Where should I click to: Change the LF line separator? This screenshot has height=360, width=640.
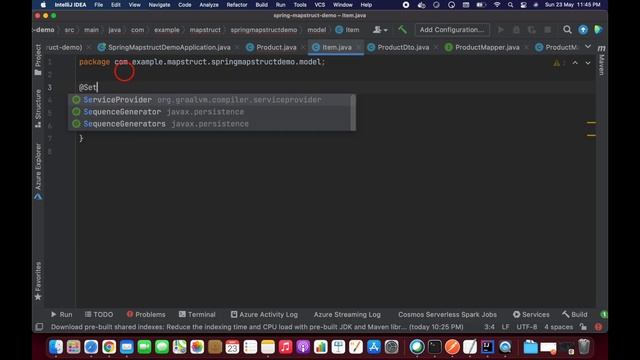(505, 327)
